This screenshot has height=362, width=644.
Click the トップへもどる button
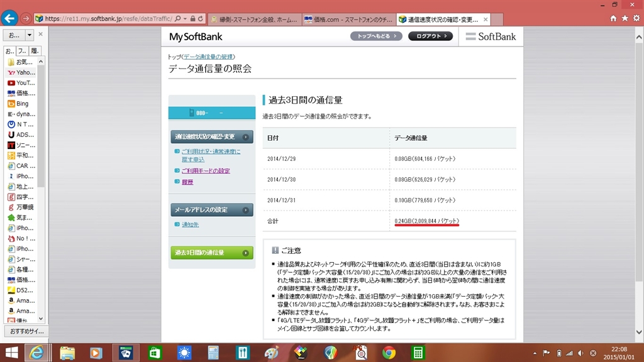[x=376, y=36]
